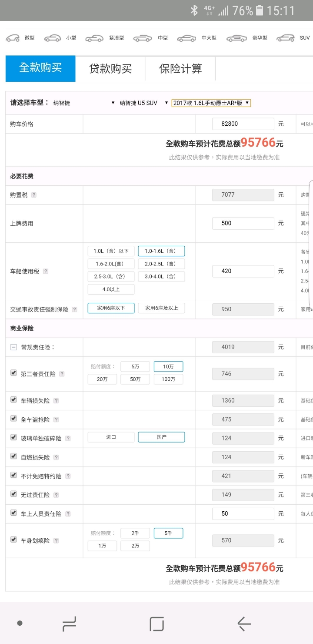Image resolution: width=313 pixels, height=644 pixels.
Task: Uncheck 全车盗抢险 checkbox
Action: tap(14, 419)
